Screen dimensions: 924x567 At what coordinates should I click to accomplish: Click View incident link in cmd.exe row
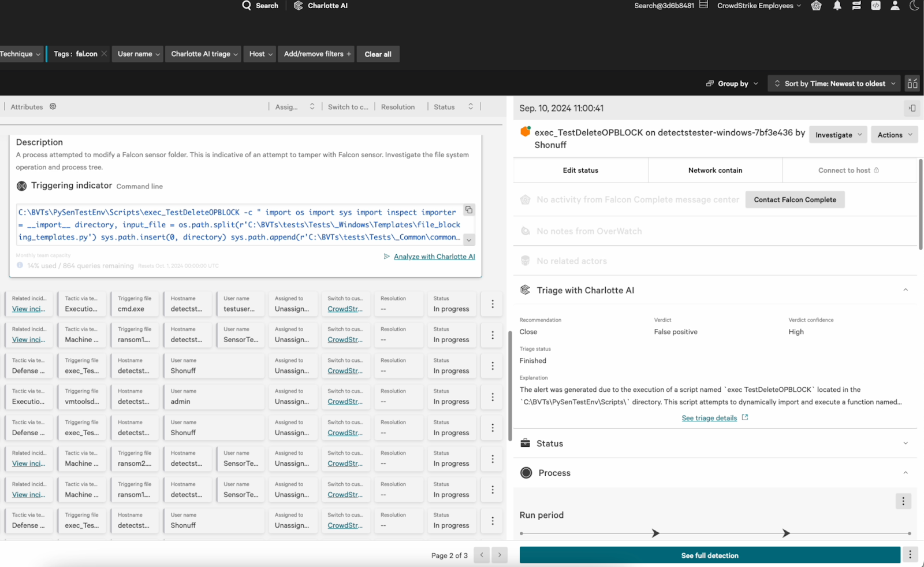pos(28,309)
